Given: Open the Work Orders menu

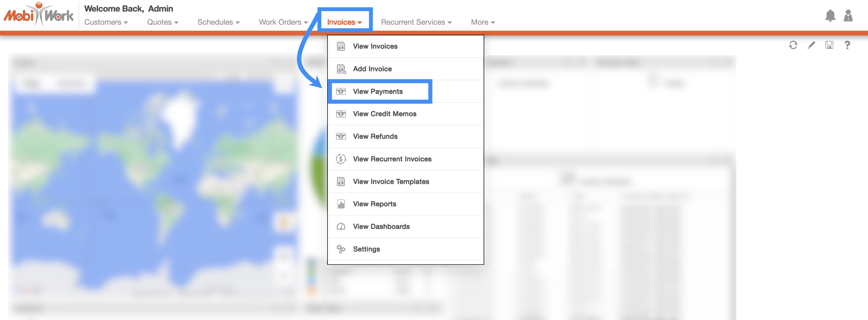Looking at the screenshot, I should (x=283, y=22).
